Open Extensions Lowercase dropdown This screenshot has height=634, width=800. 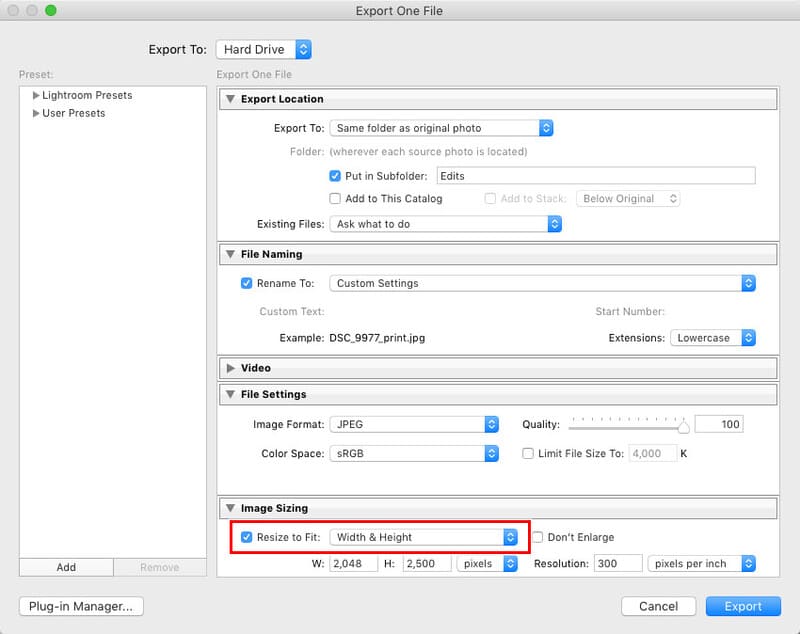click(x=713, y=338)
